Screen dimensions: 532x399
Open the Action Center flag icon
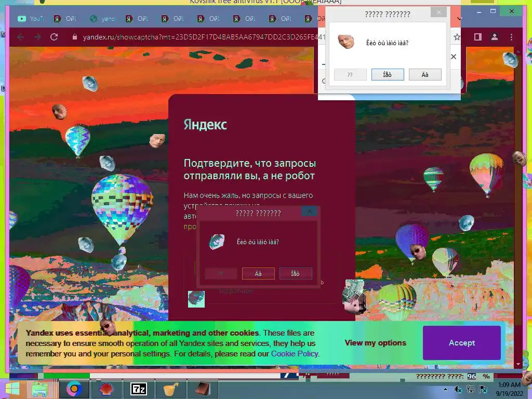(x=483, y=389)
